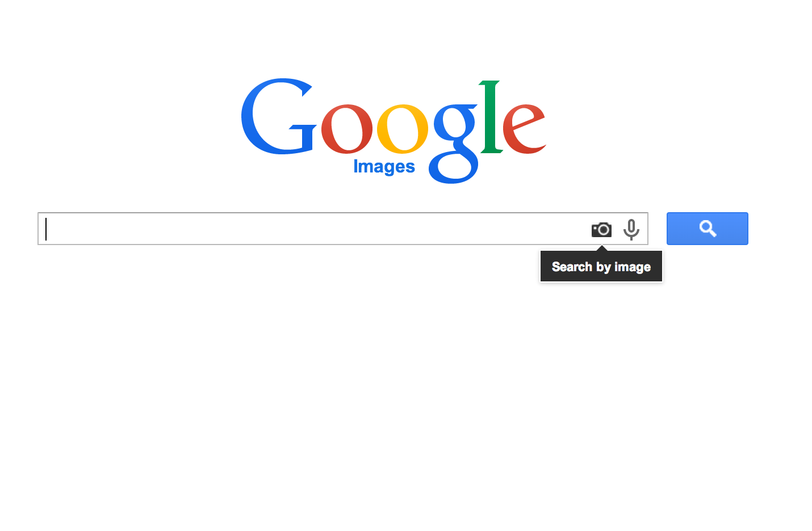Click the Google logo
This screenshot has width=812, height=531.
[394, 132]
